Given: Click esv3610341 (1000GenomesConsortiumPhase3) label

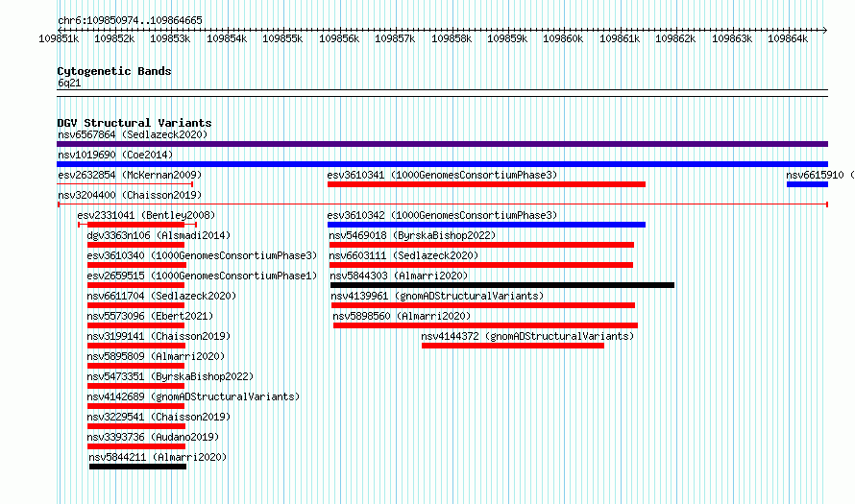Looking at the screenshot, I should [442, 175].
